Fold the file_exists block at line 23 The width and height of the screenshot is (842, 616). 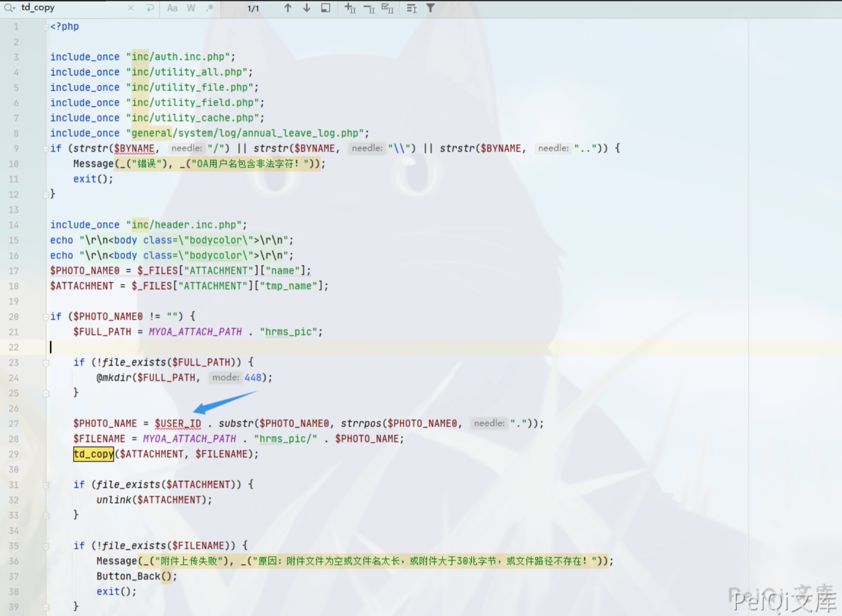pyautogui.click(x=46, y=363)
